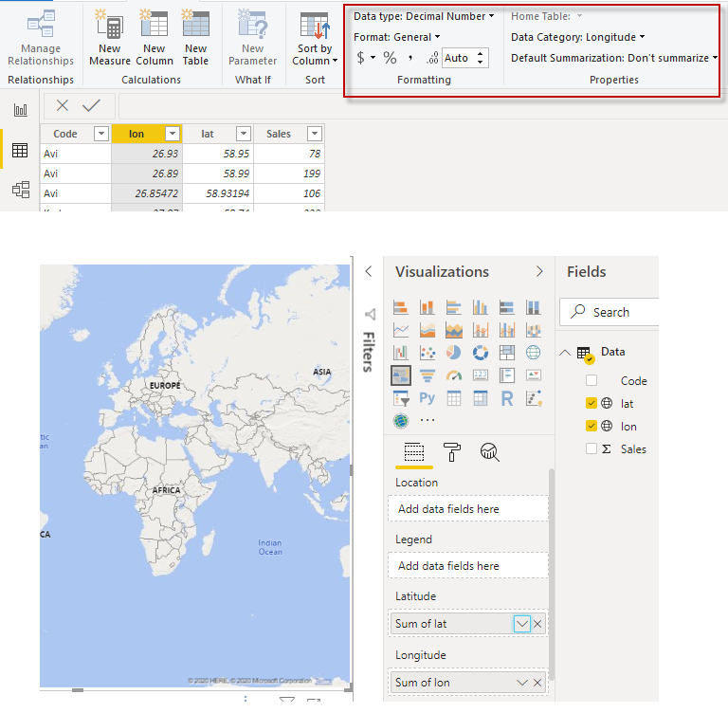Open lat column filter dropdown
The height and width of the screenshot is (713, 728).
coord(244,134)
